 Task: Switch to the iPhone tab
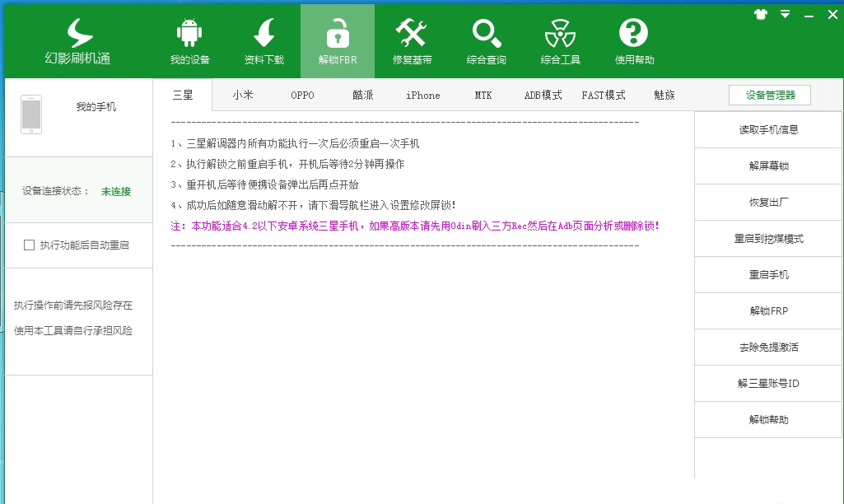(x=423, y=96)
